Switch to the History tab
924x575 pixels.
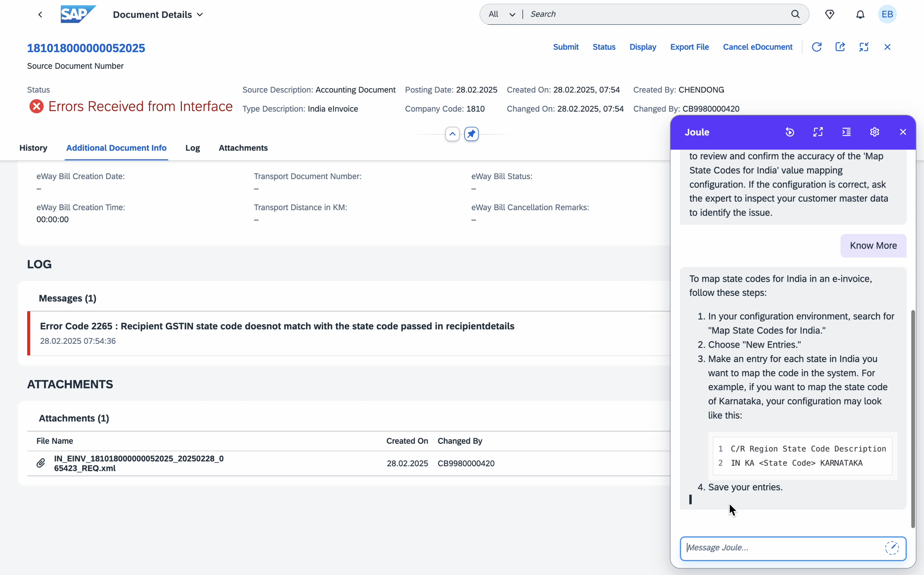[x=34, y=148]
